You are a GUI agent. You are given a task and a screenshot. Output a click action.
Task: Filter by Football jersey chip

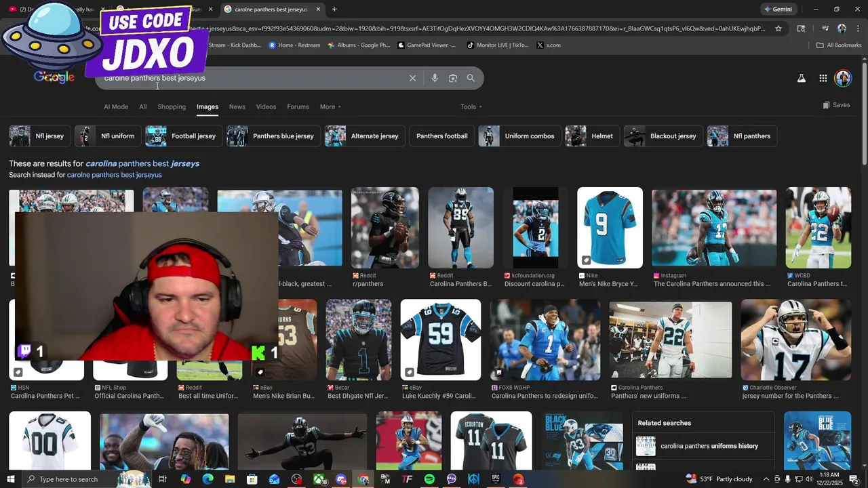coord(183,136)
